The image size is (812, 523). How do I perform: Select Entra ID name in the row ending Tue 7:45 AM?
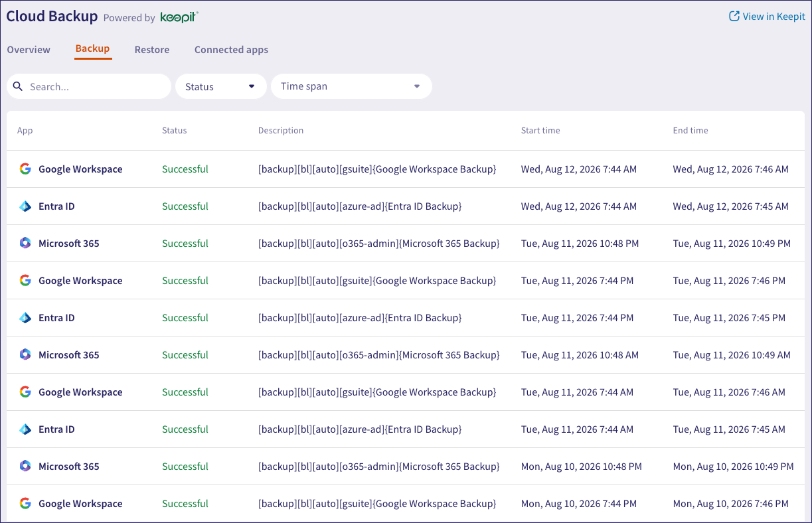coord(56,429)
